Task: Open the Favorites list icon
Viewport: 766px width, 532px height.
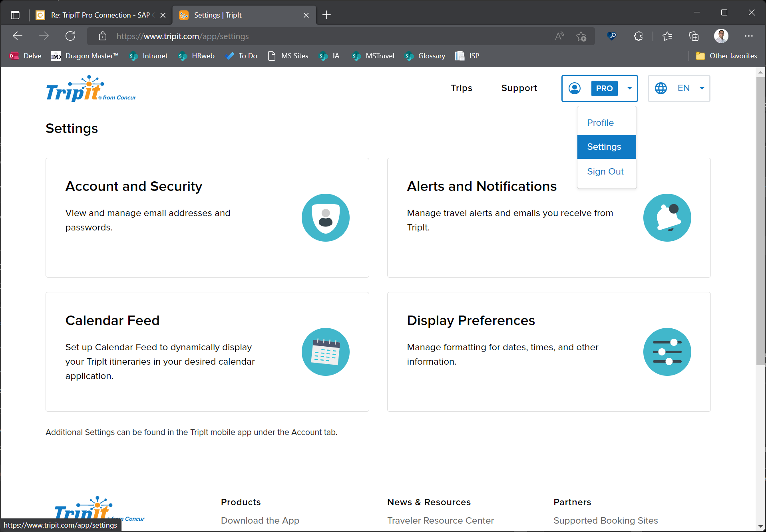Action: click(667, 36)
